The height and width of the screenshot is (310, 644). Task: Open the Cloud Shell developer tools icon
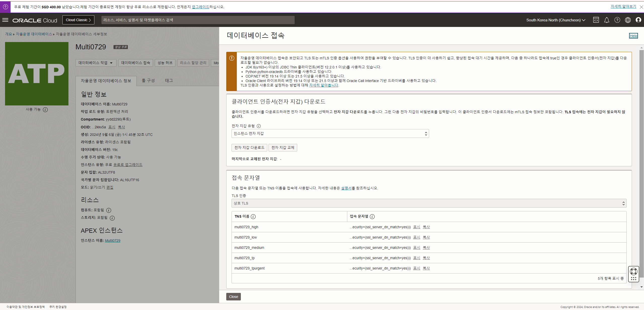tap(596, 20)
